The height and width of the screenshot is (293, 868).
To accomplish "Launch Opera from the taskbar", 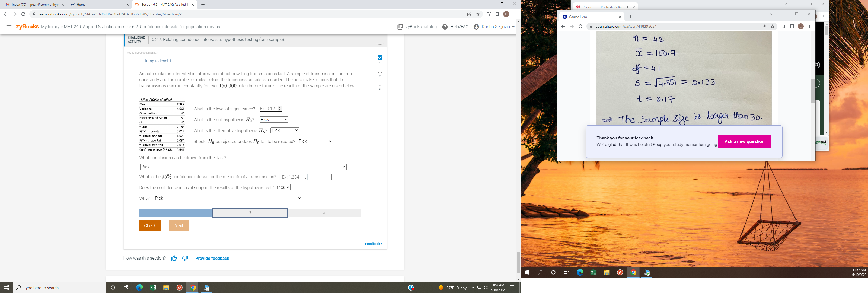I will (x=179, y=288).
